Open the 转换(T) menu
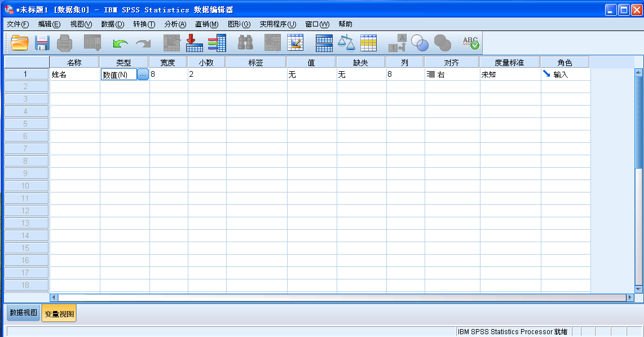Viewport: 644px width, 337px height. [x=144, y=24]
